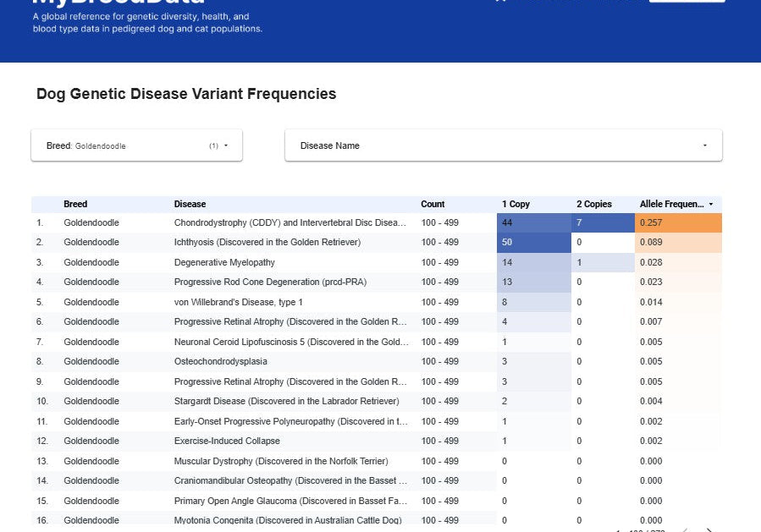This screenshot has height=532, width=761.
Task: Click the sort arrow on Allele Frequency column
Action: coord(710,204)
